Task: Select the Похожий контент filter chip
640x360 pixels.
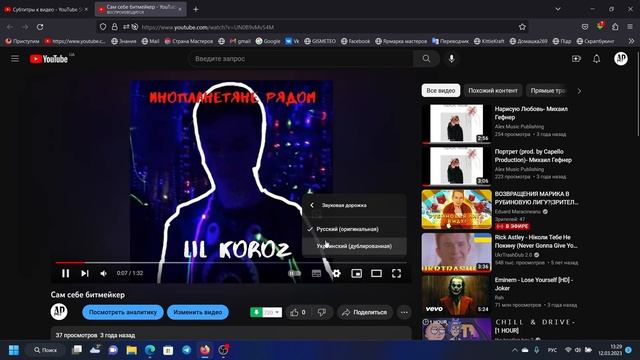Action: pyautogui.click(x=493, y=91)
